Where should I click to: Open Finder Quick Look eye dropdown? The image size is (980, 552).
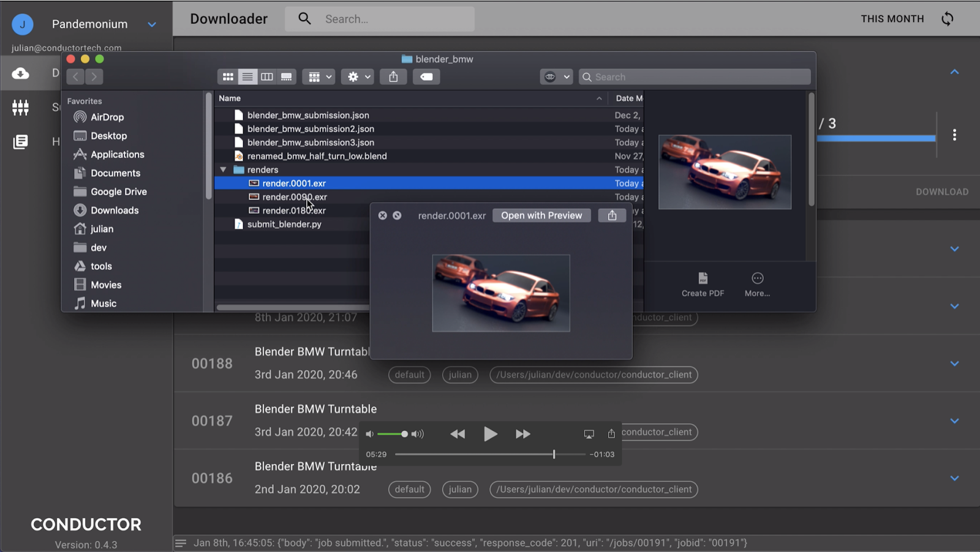[x=556, y=76]
